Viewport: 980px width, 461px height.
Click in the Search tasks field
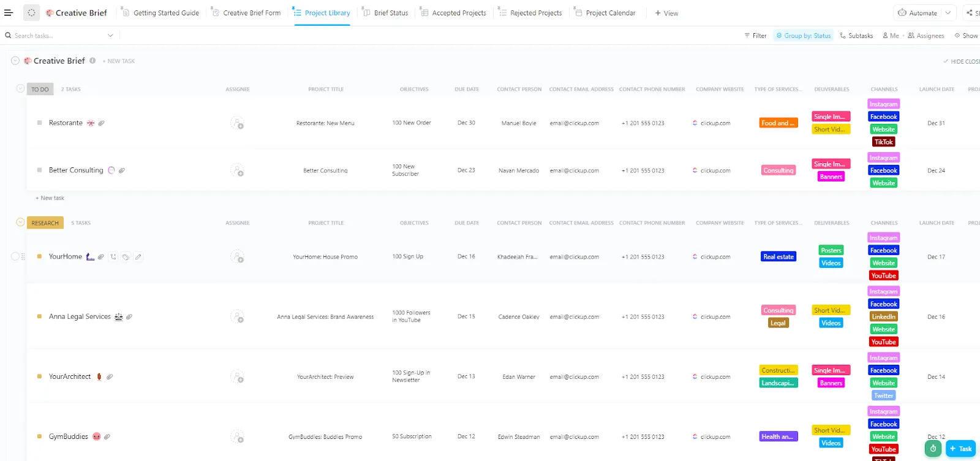58,36
